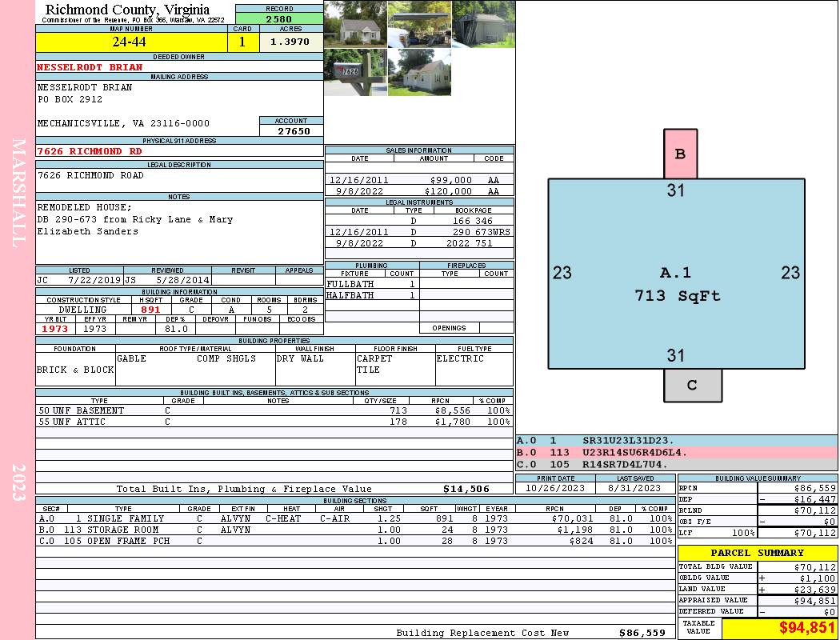The width and height of the screenshot is (840, 640).
Task: Open the mailbox 7626 photo thumbnail
Action: [355, 72]
